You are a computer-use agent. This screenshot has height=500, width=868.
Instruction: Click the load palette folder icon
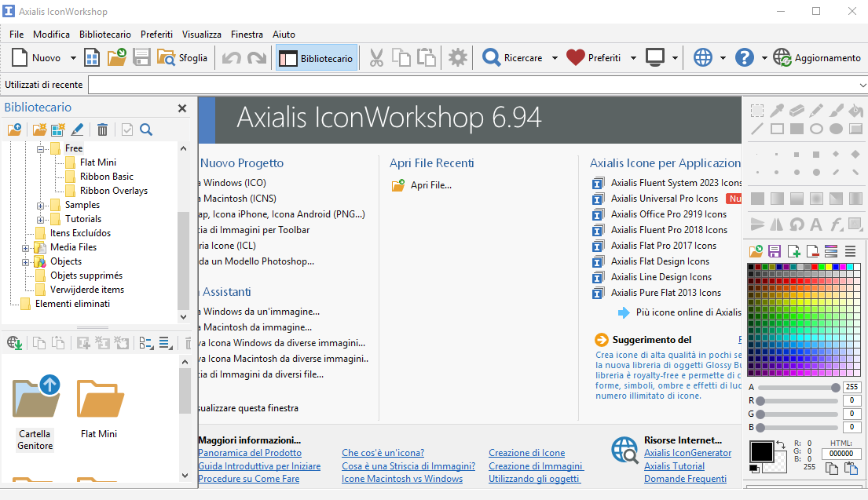[756, 252]
